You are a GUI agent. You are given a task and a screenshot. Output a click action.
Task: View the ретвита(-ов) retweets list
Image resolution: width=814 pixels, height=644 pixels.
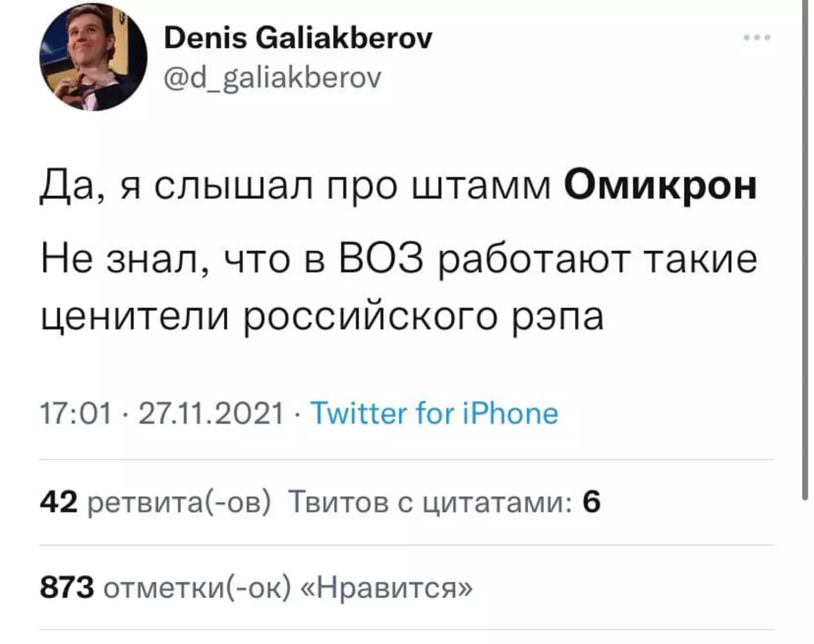(179, 502)
